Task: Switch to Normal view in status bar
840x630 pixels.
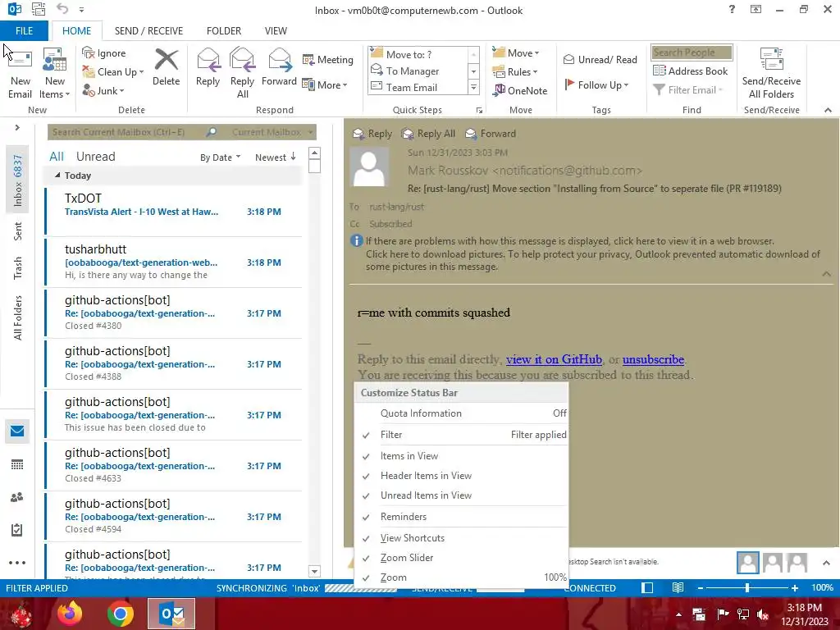Action: 647,587
